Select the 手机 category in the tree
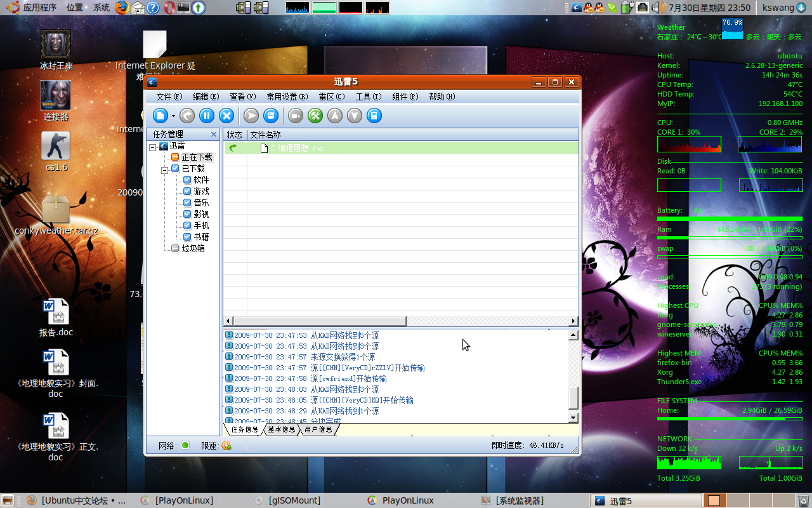The image size is (812, 508). (x=201, y=225)
